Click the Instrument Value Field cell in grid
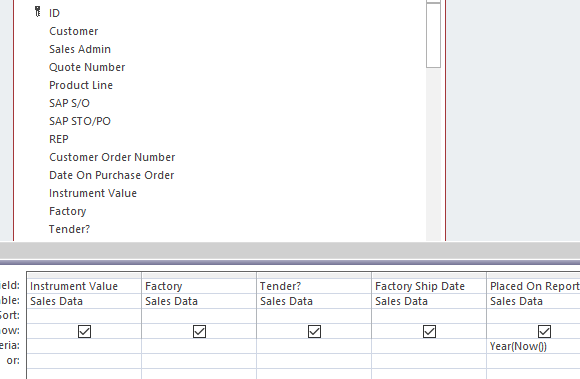The image size is (580, 379). coord(84,286)
